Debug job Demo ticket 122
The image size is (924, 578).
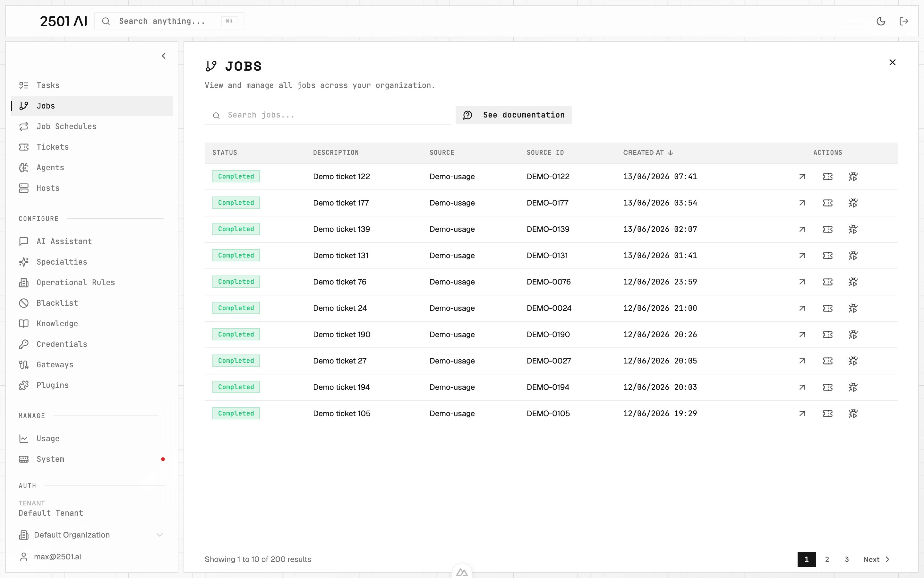(x=853, y=177)
